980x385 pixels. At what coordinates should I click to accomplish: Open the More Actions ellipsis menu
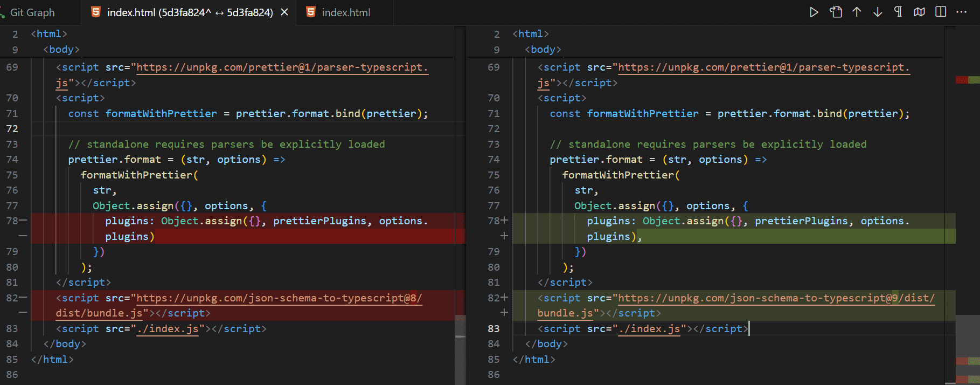961,12
